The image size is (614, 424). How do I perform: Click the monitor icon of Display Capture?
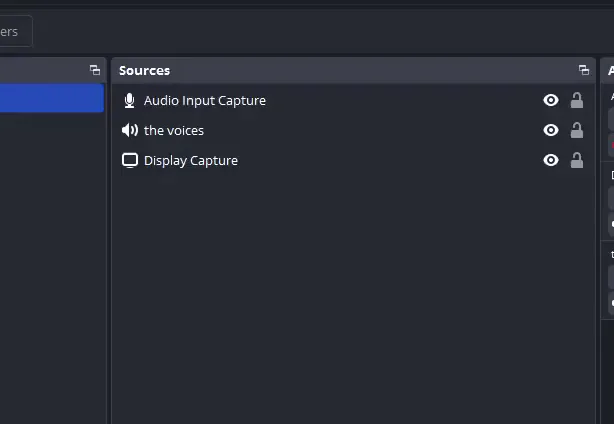[129, 161]
